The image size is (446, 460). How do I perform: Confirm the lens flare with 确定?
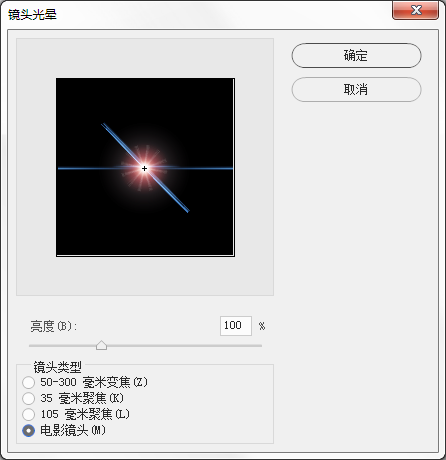(x=356, y=55)
